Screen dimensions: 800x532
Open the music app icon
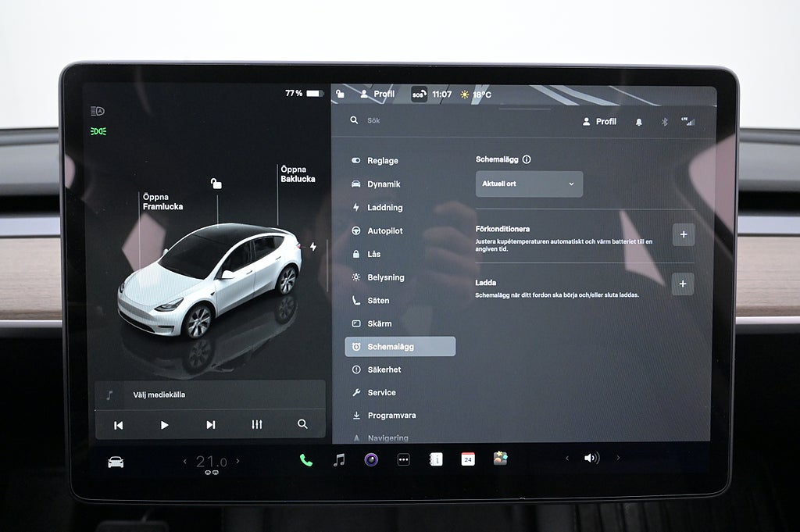point(338,460)
